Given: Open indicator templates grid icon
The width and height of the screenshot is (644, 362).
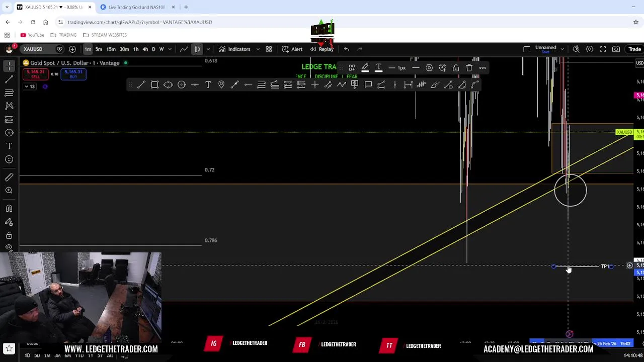Looking at the screenshot, I should point(269,49).
